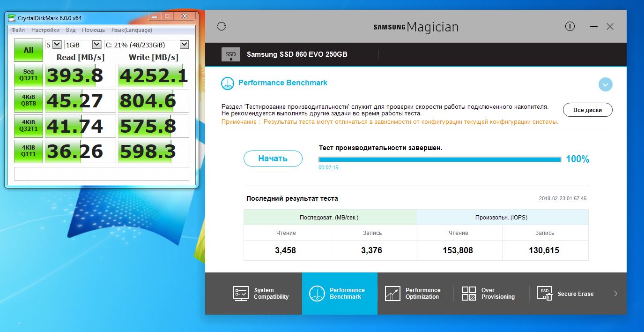Click the Performance Benchmark gauge tab icon

click(317, 294)
